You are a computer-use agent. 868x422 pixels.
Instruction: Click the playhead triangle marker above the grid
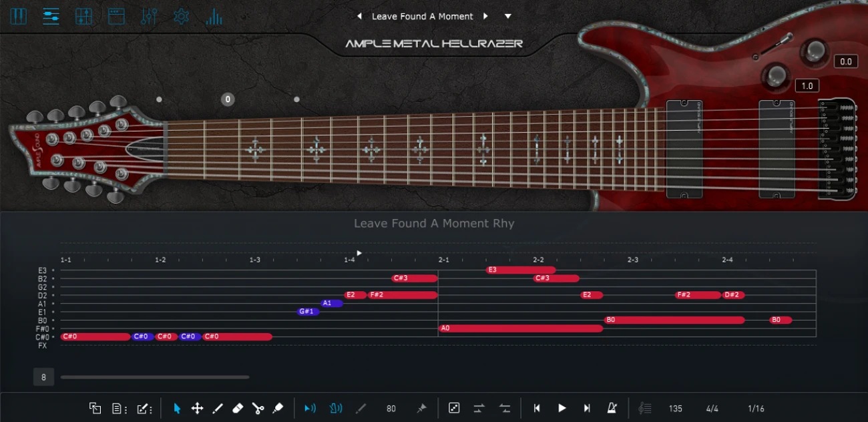359,253
